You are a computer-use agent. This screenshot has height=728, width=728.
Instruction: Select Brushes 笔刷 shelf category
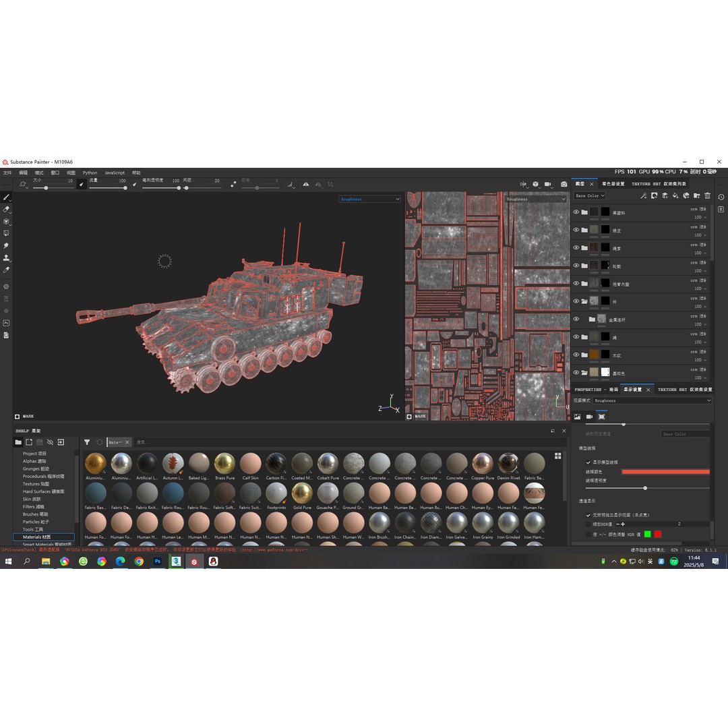(x=35, y=514)
